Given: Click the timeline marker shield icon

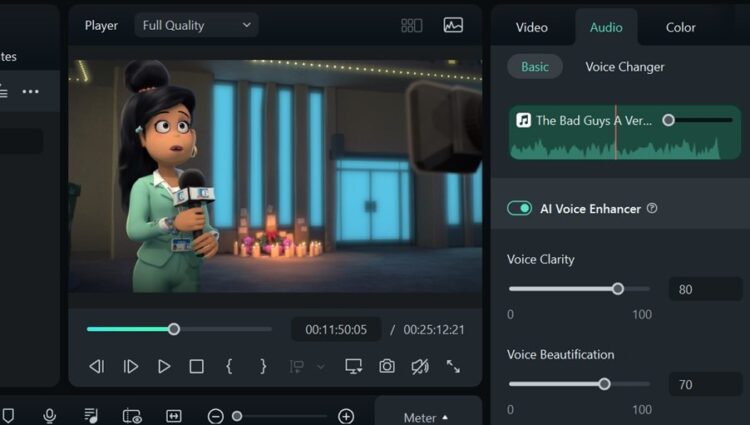Looking at the screenshot, I should click(8, 416).
